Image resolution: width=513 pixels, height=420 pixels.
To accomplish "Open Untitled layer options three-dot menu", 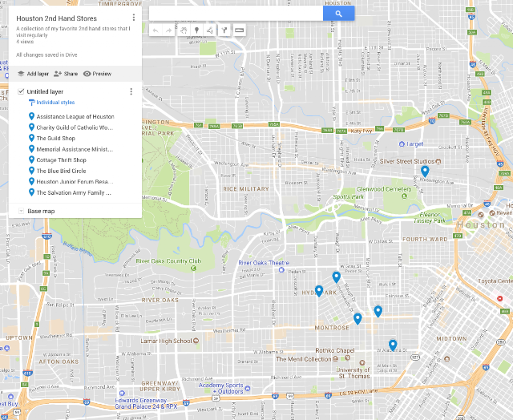I will pyautogui.click(x=131, y=91).
